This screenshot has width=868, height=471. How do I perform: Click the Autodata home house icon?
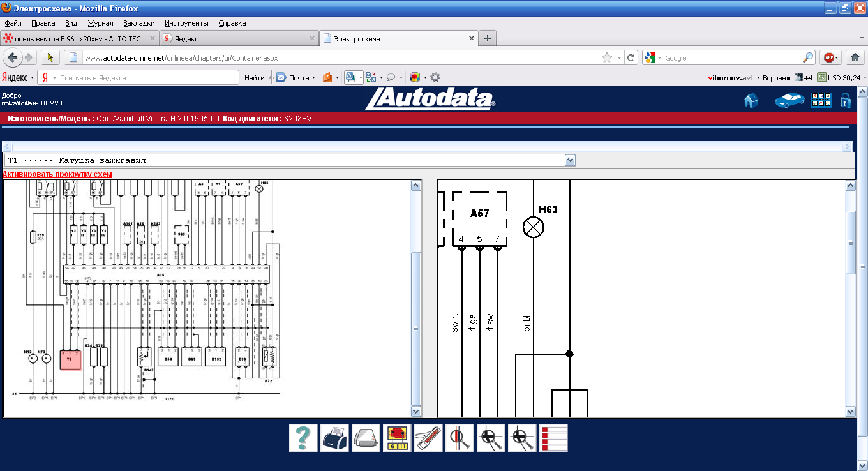click(751, 101)
